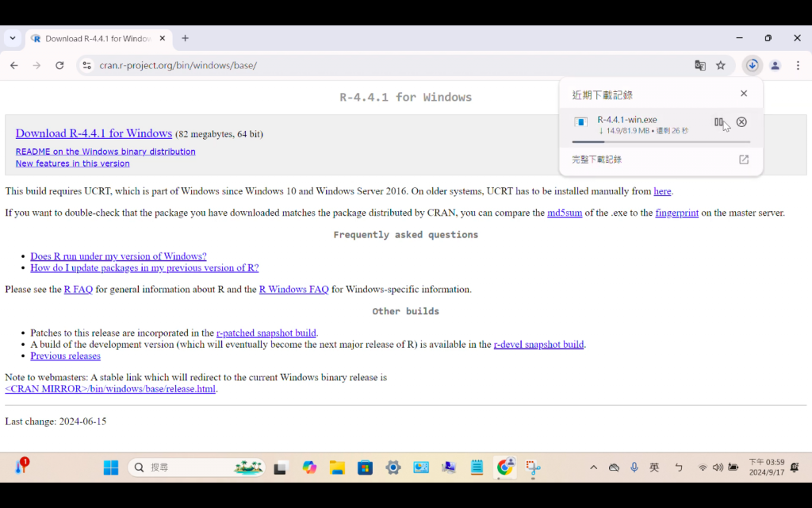Viewport: 812px width, 508px height.
Task: Click the battery tray icon
Action: (x=733, y=468)
